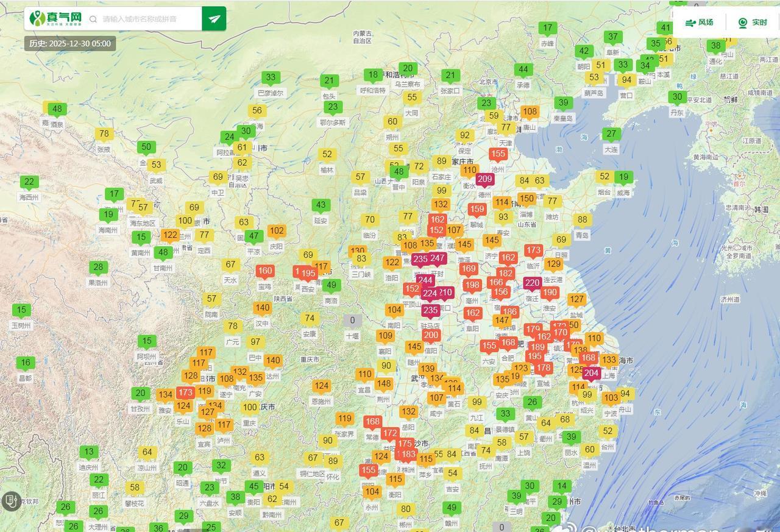Select the red 173 marker above 临沂

coord(533,250)
